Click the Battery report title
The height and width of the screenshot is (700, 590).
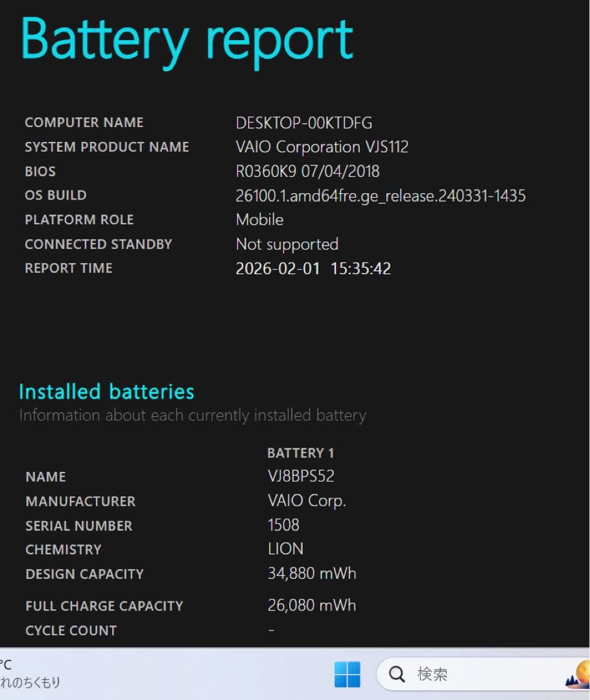187,40
